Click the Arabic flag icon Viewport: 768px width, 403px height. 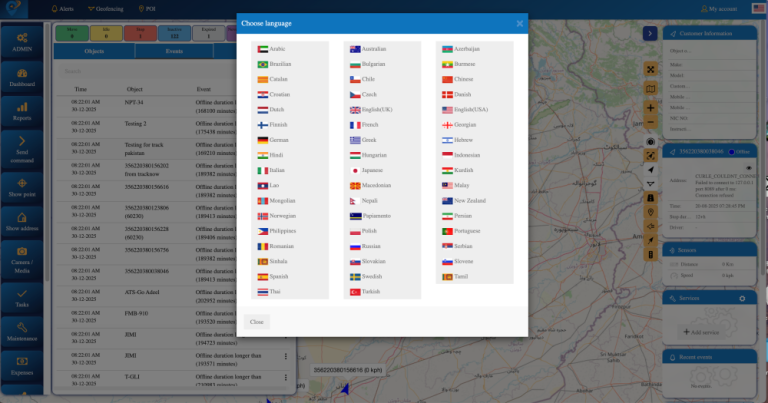tap(262, 48)
